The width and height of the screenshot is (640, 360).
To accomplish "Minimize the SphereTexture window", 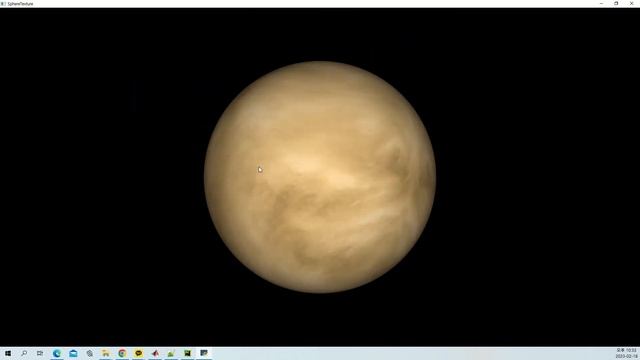I will tap(601, 3).
